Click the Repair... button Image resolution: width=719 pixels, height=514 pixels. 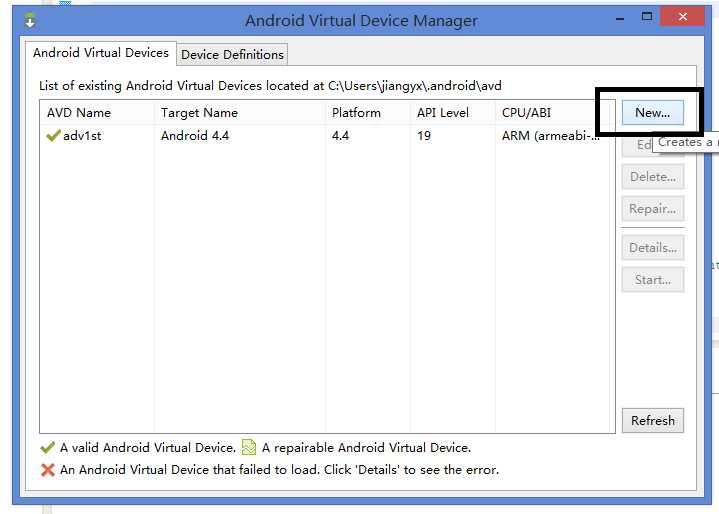pos(653,209)
